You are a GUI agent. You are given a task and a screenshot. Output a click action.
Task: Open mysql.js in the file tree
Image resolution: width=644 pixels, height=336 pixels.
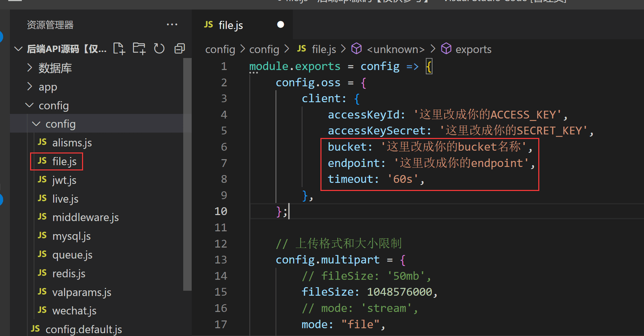[x=71, y=236]
